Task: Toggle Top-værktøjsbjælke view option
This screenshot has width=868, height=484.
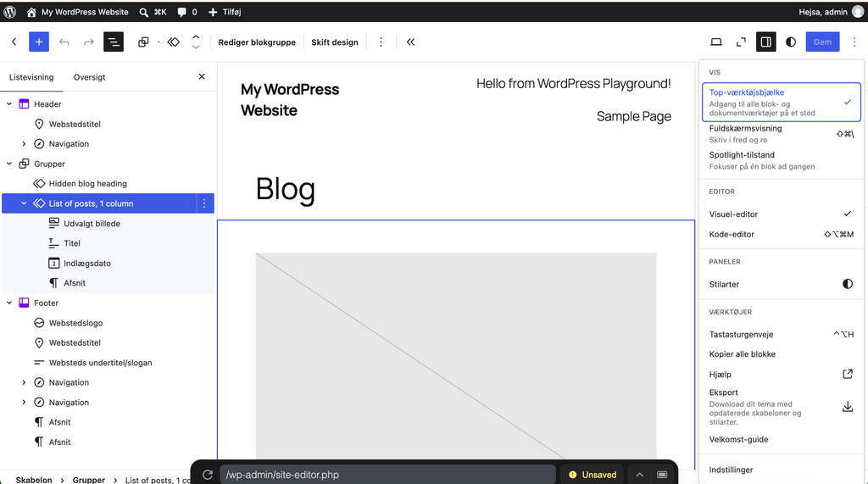Action: coord(781,102)
